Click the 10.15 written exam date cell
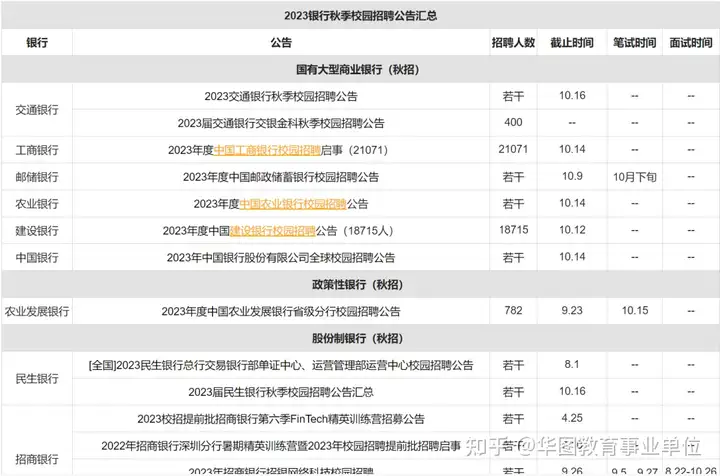 [x=635, y=311]
